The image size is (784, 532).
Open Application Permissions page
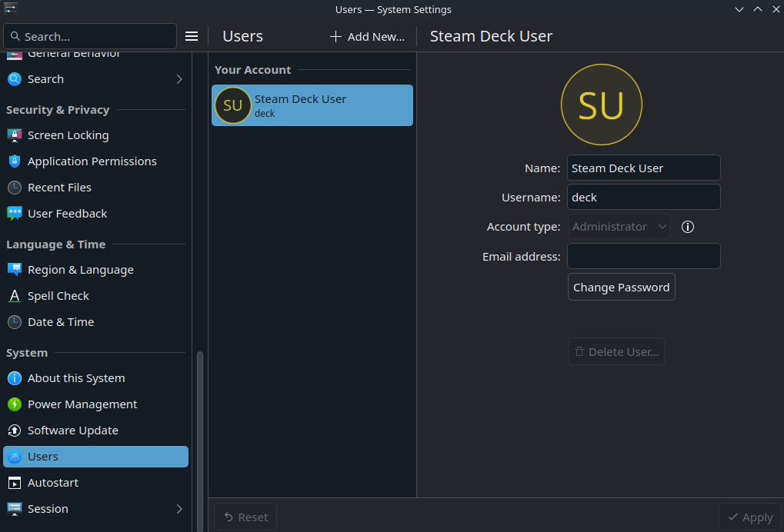tap(95, 161)
